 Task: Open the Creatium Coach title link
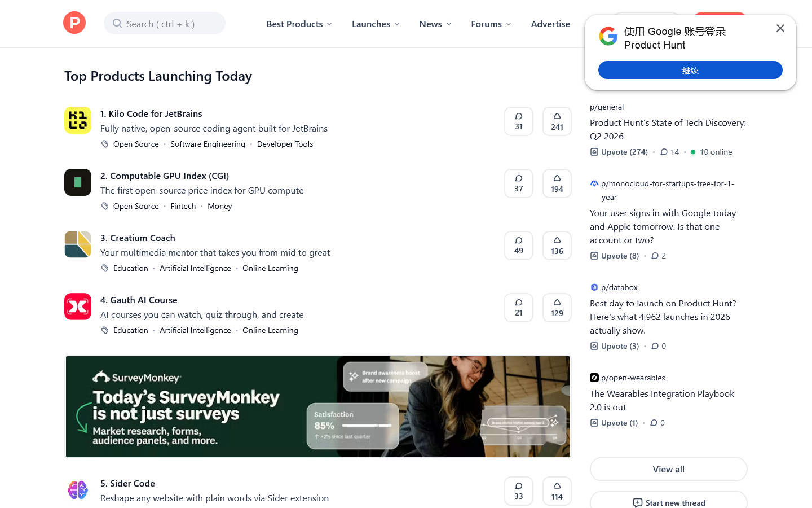(x=138, y=238)
